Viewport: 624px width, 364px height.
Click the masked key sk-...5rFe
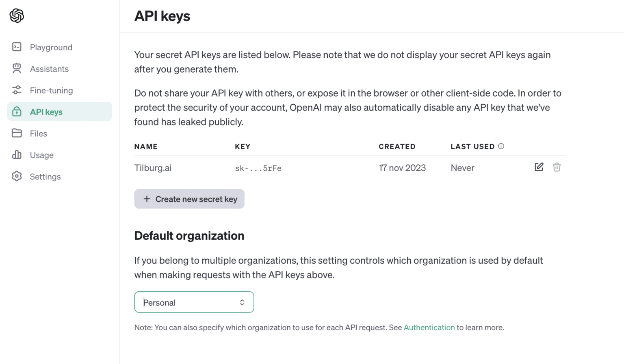point(258,168)
